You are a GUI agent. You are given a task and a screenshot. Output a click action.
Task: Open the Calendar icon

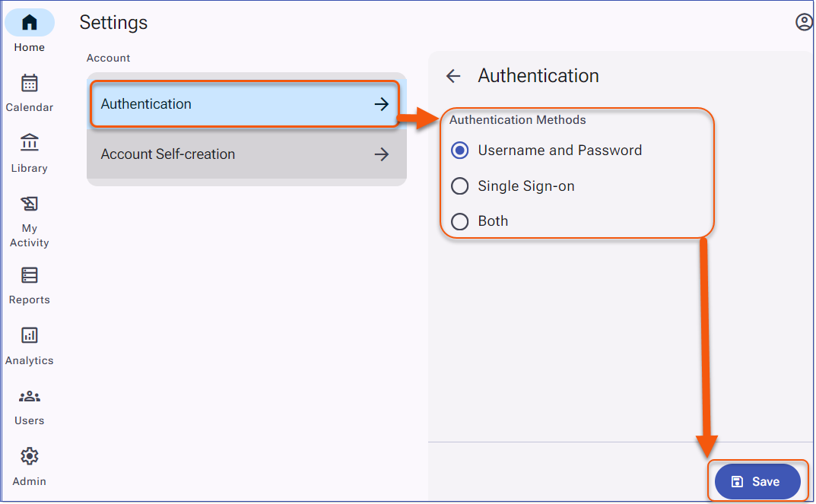(30, 83)
